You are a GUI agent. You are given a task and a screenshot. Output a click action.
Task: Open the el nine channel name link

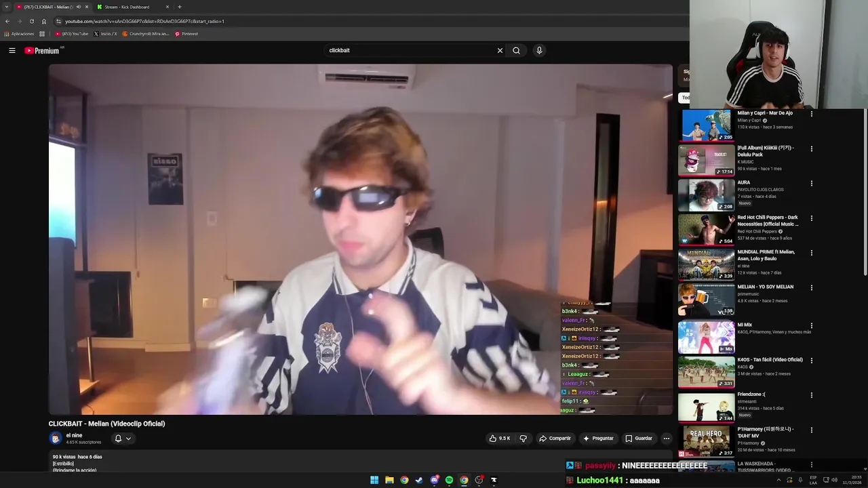(74, 435)
